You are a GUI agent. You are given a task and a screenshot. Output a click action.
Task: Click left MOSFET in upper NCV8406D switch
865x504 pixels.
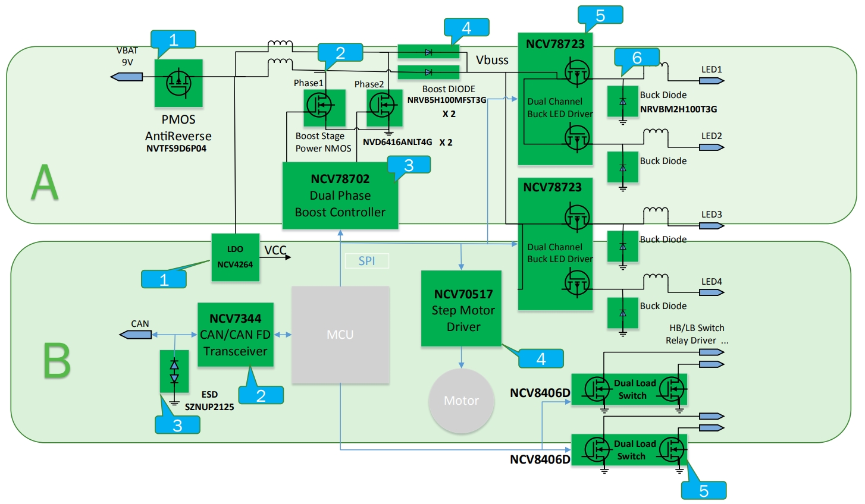[x=598, y=390]
